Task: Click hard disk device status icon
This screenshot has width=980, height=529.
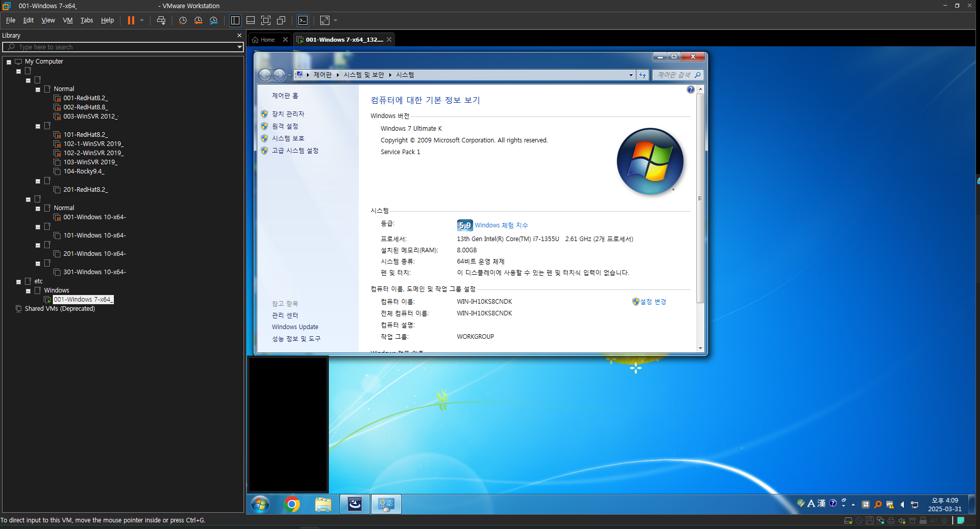Action: tap(848, 521)
